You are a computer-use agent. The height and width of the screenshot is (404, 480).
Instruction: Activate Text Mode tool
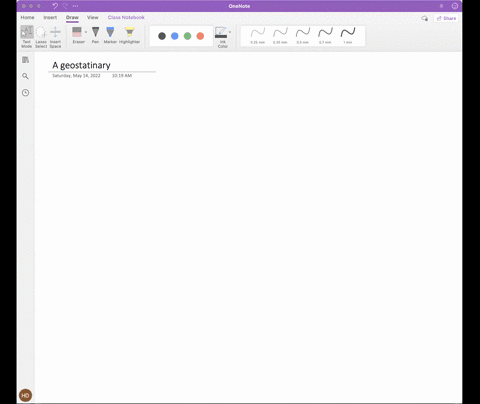(x=27, y=37)
